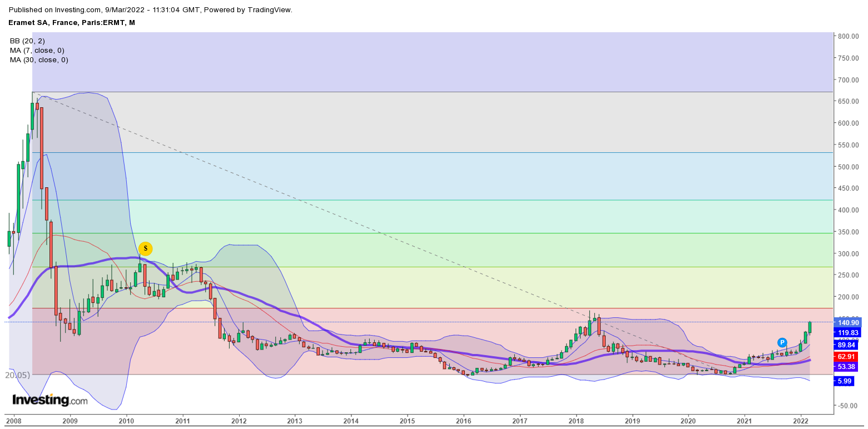Screen dimensions: 868x429
Task: Click the 750.00 price axis label
Action: [x=849, y=58]
